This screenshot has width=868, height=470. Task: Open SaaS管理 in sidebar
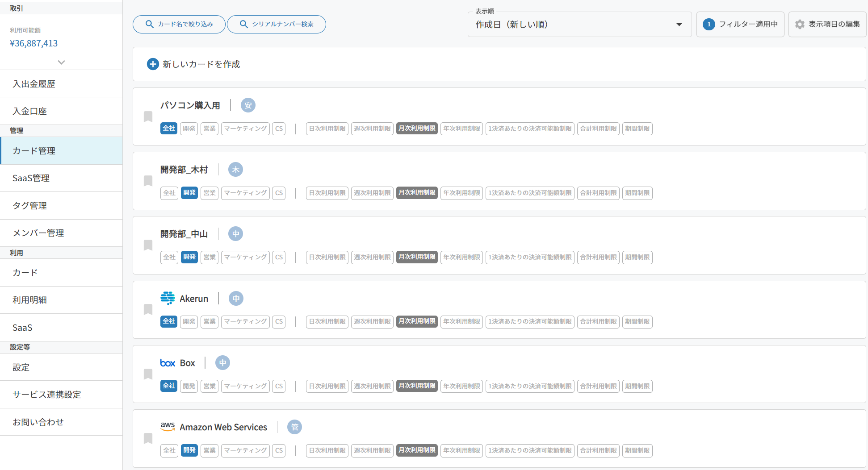coord(61,178)
